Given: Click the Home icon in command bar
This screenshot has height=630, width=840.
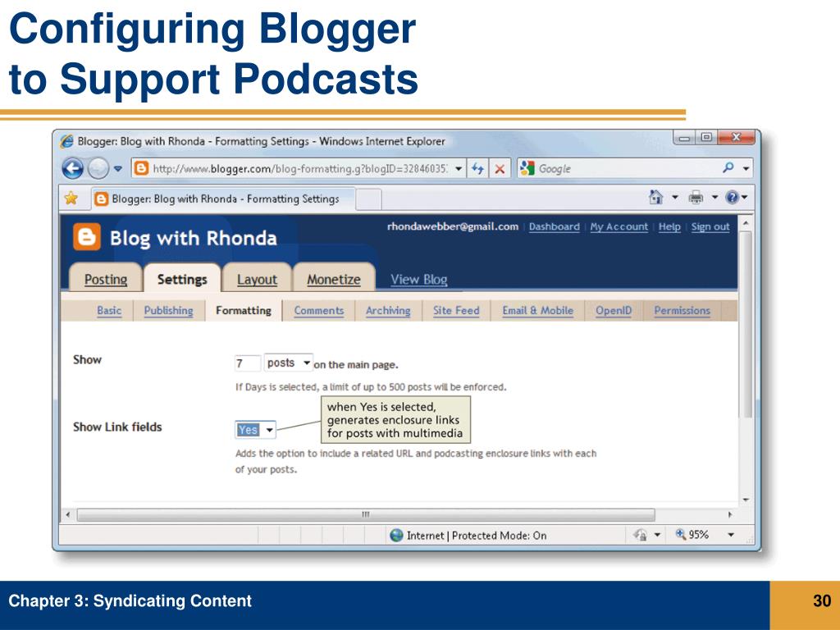Looking at the screenshot, I should coord(655,197).
